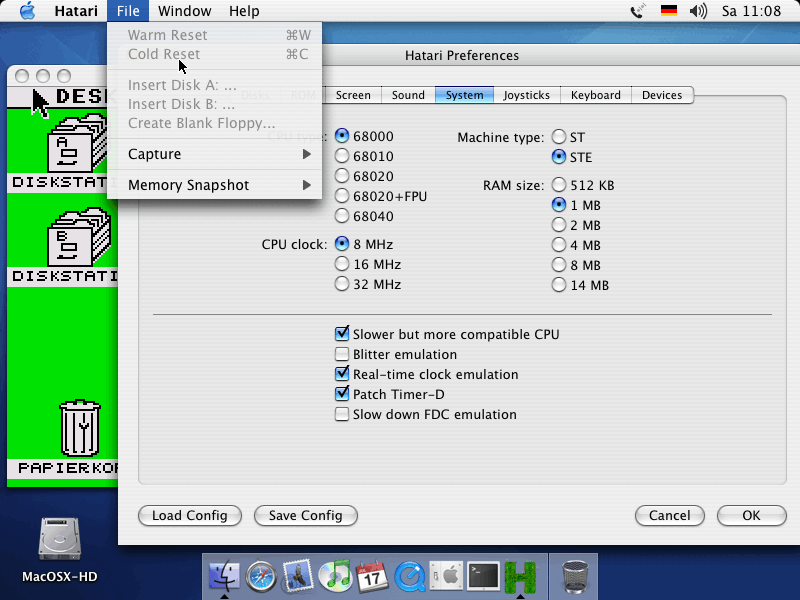
Task: Click the phone modem status icon
Action: (x=638, y=11)
